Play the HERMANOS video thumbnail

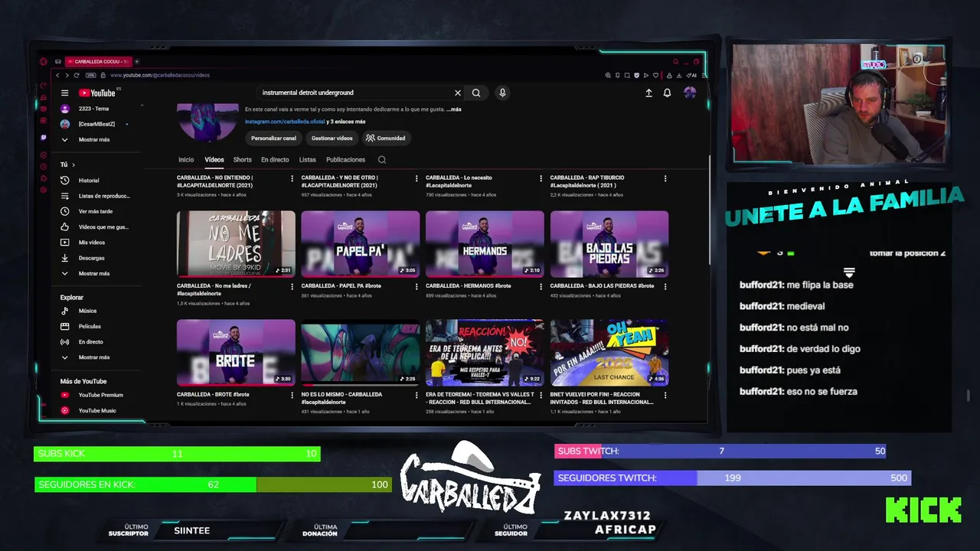[x=485, y=243]
